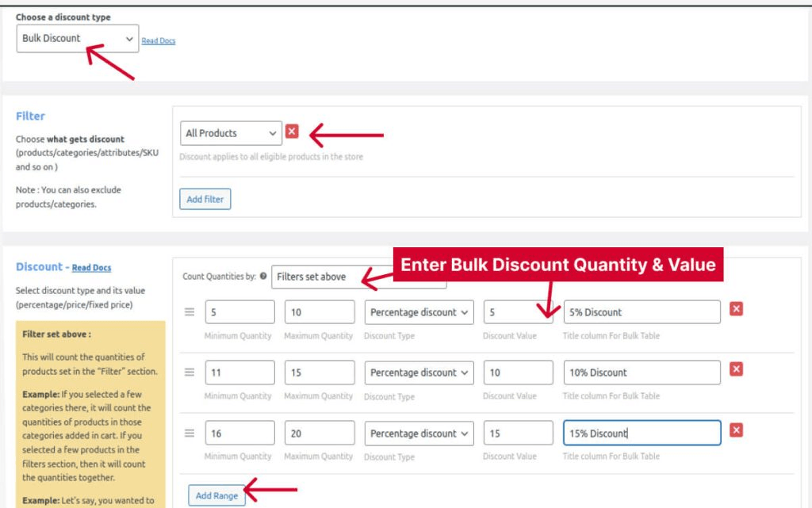Viewport: 812px width, 508px height.
Task: Click the Add Range button
Action: pos(216,495)
